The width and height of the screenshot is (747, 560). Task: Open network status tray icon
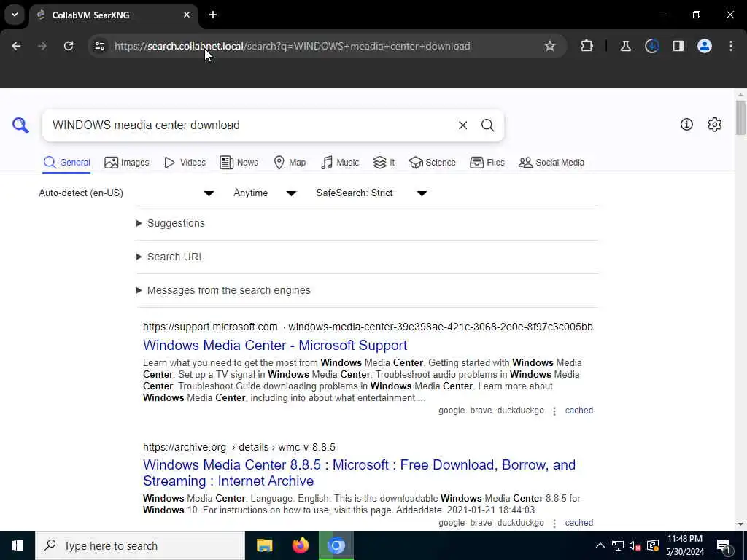click(x=617, y=545)
